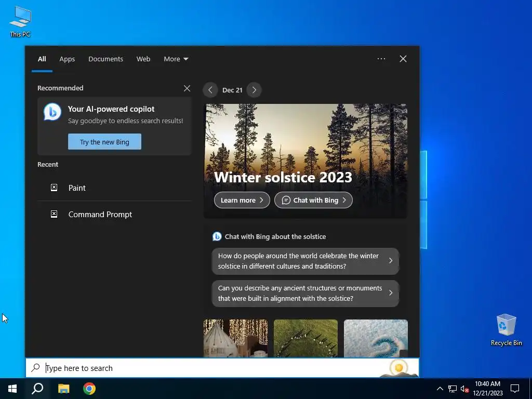This screenshot has width=532, height=399.
Task: Switch to the Web search tab
Action: pyautogui.click(x=143, y=59)
